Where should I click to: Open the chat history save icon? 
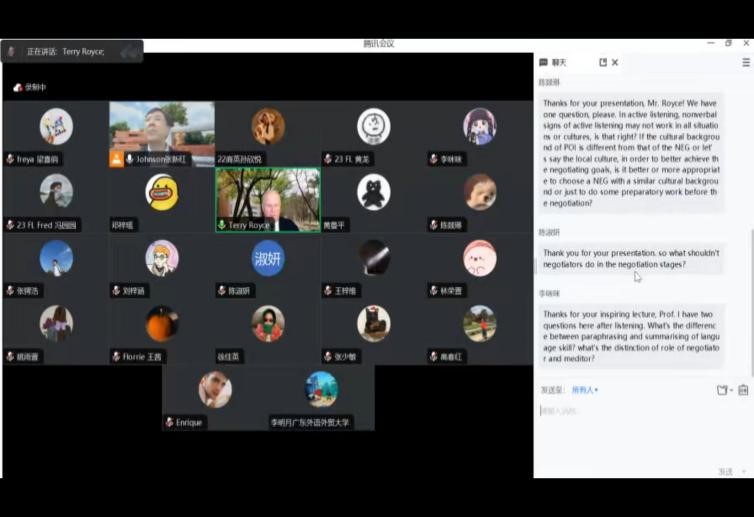(743, 390)
